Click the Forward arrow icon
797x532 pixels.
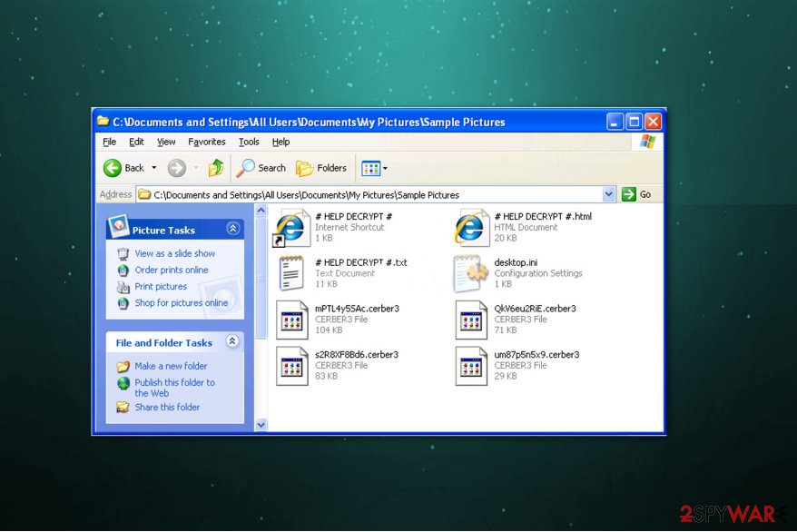coord(176,168)
